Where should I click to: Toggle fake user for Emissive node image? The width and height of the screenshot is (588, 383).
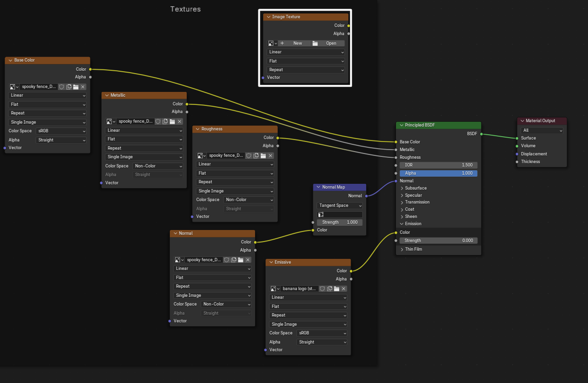tap(322, 289)
